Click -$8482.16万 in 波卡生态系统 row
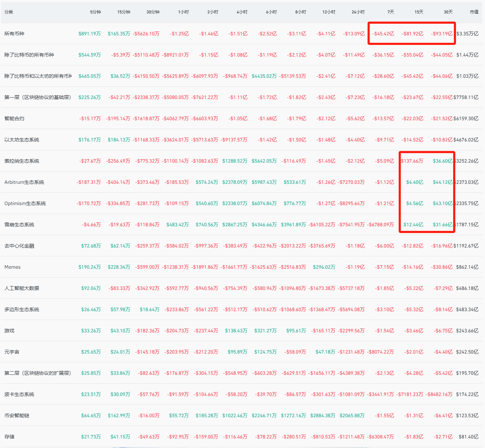The width and height of the screenshot is (485, 448). coord(439,394)
